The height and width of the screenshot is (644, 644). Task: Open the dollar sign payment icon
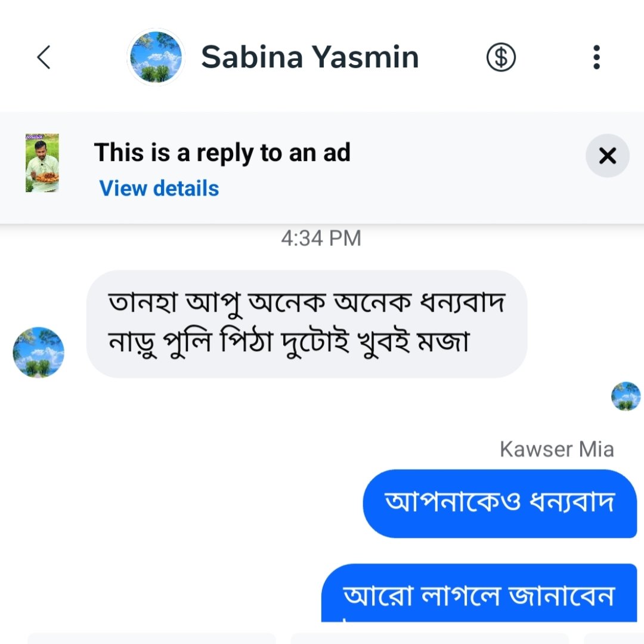[501, 57]
